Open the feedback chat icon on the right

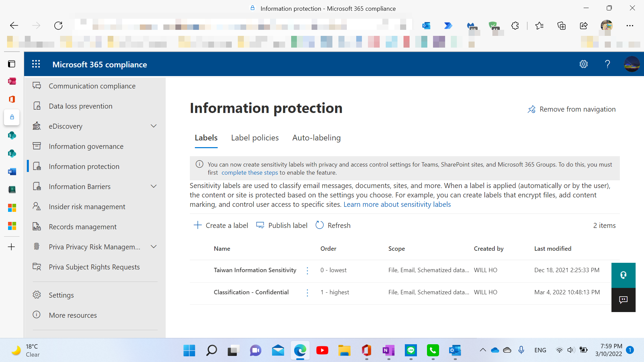[x=623, y=299]
